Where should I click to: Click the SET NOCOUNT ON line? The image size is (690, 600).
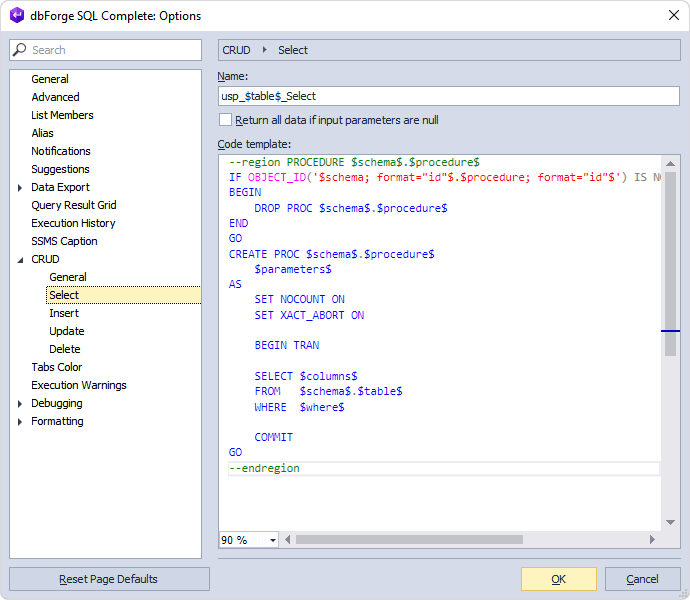300,300
